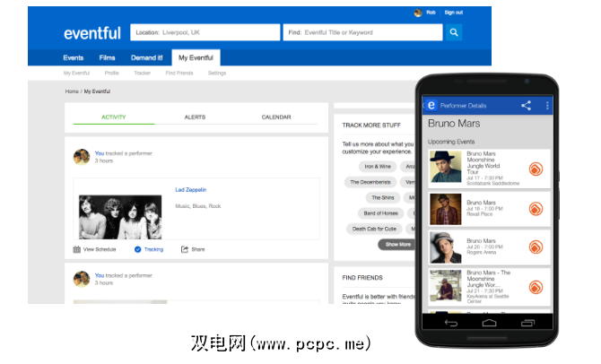Click the Rob username link
601x364 pixels.
[431, 13]
